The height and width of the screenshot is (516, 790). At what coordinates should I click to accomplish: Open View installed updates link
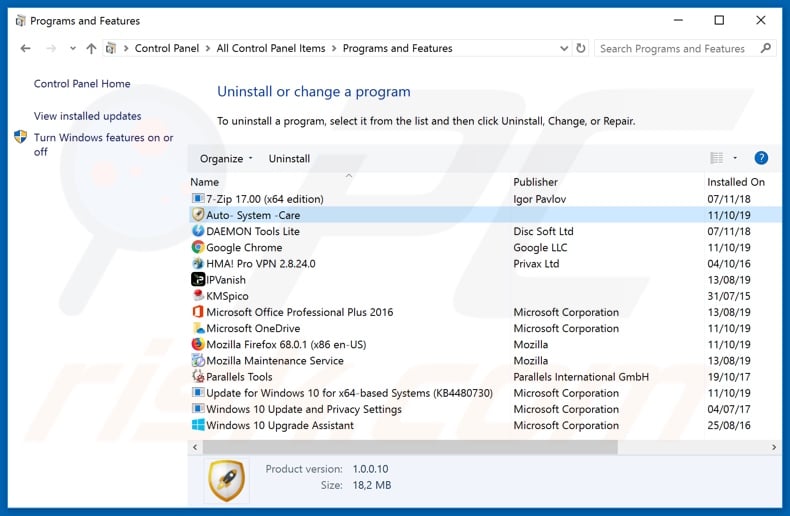tap(88, 116)
